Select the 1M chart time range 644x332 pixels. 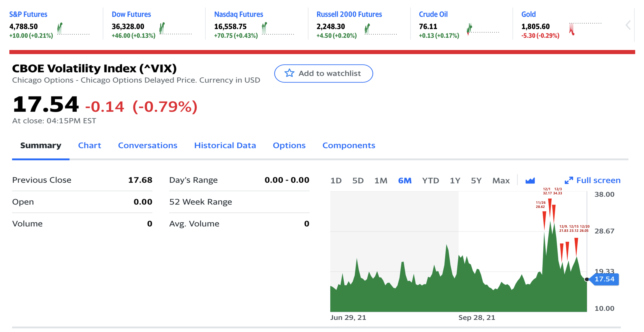[381, 180]
